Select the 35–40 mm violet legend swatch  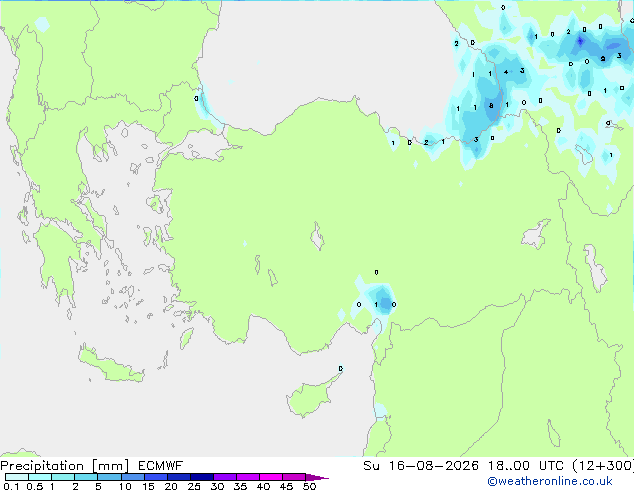(248, 477)
